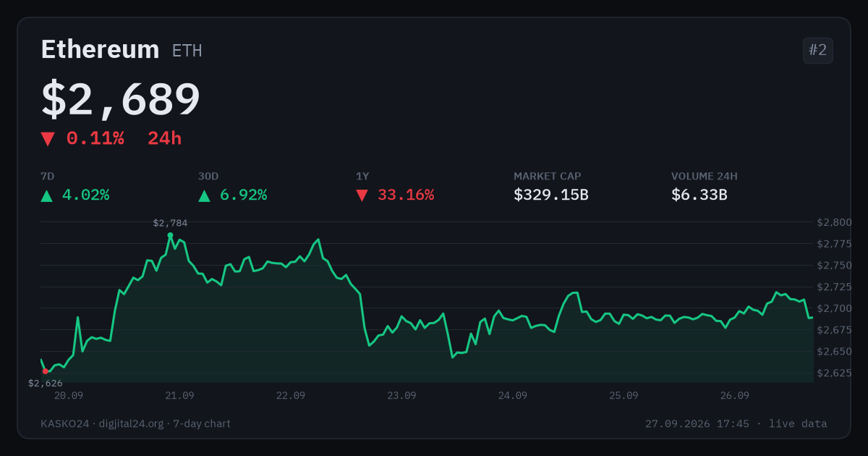Click the 27.09.2026 17:45 live data timestamp
The image size is (868, 456).
(x=736, y=423)
